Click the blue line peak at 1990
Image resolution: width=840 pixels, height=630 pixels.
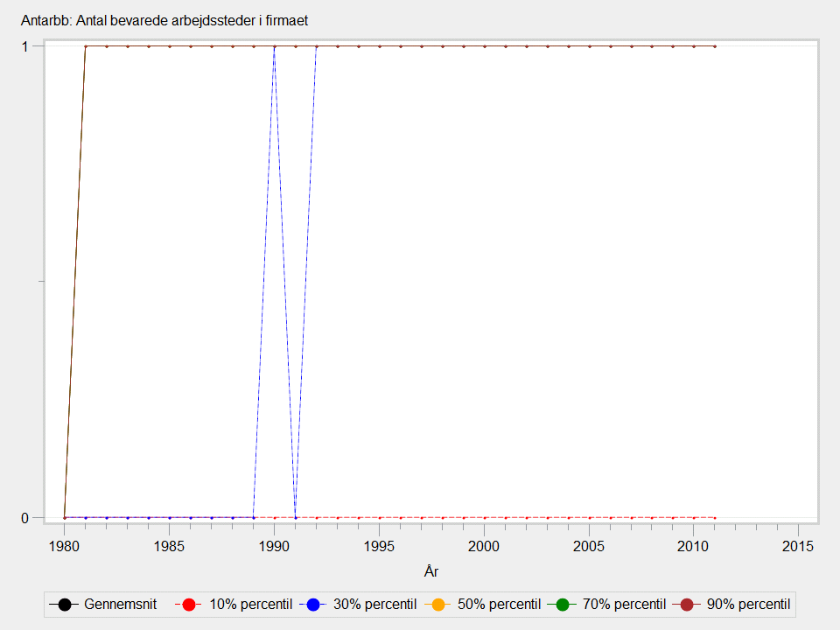tap(275, 46)
